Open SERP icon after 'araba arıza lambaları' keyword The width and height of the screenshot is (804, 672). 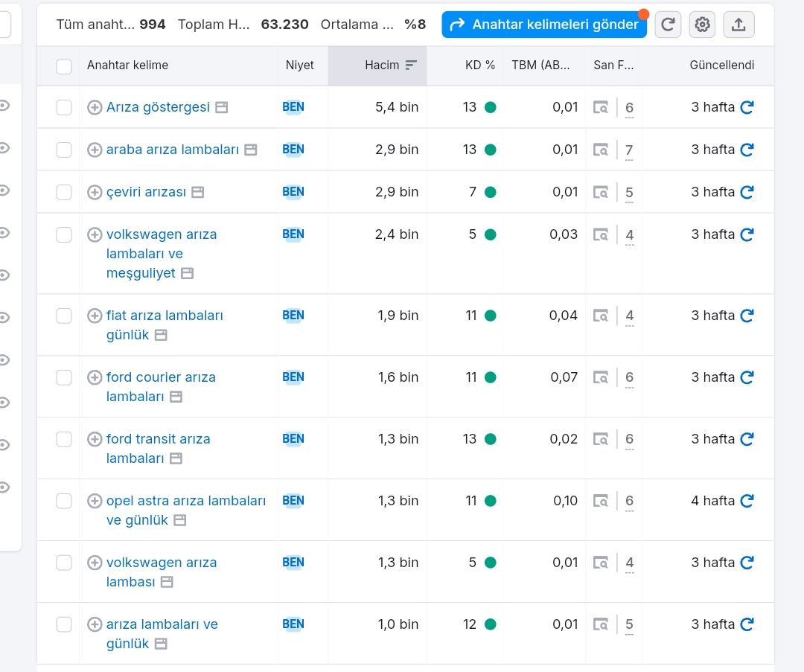tap(251, 150)
